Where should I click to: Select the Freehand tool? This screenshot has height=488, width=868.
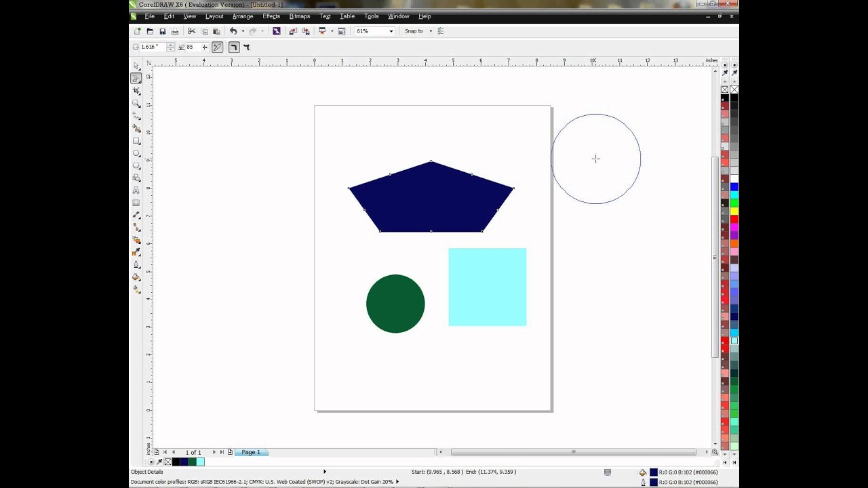click(136, 116)
